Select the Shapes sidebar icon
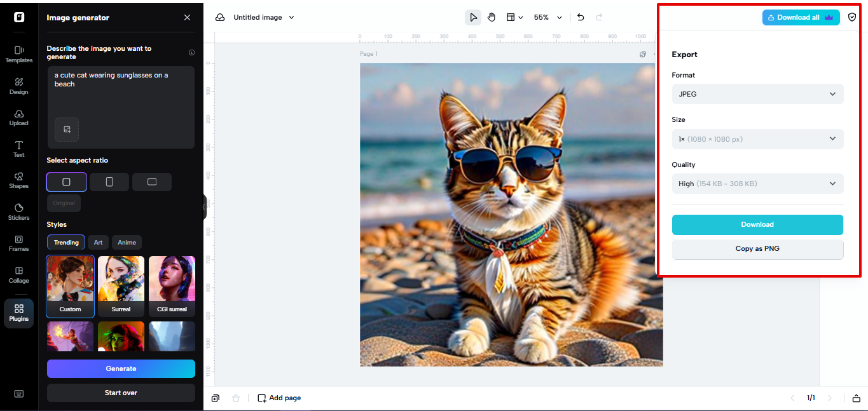Screen dimensions: 868x411 pyautogui.click(x=18, y=179)
